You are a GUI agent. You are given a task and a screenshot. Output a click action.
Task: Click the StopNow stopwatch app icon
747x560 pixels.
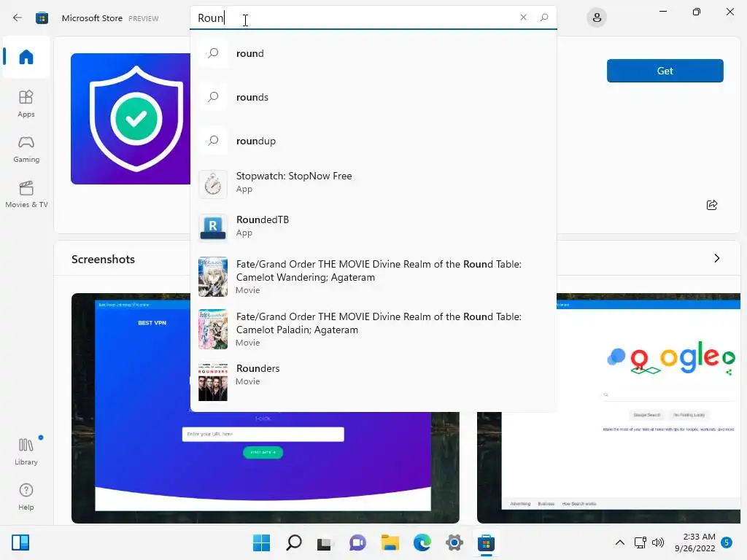(213, 184)
